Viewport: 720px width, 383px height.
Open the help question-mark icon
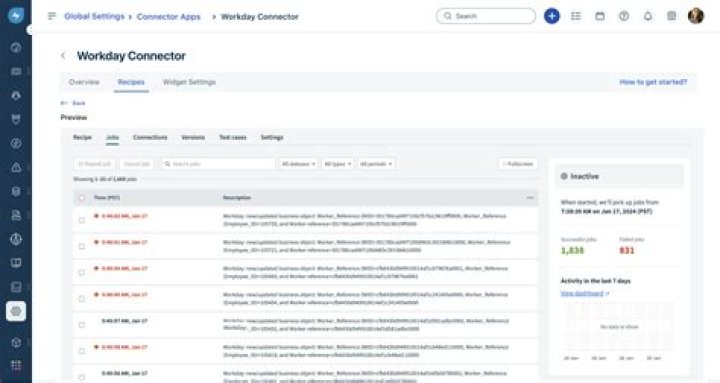(624, 16)
